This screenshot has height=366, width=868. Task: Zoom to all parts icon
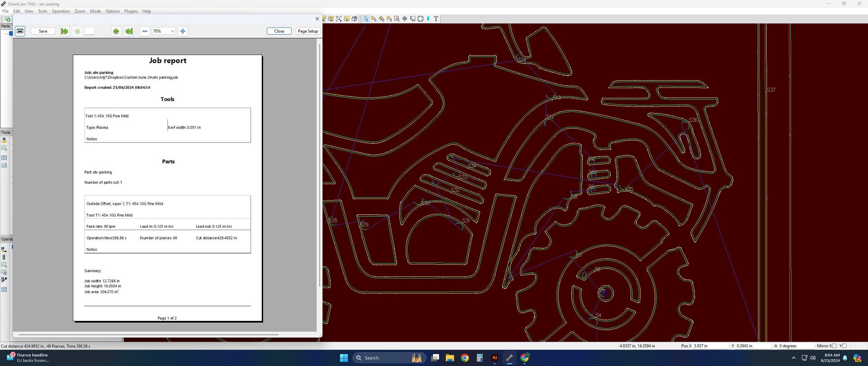(331, 19)
